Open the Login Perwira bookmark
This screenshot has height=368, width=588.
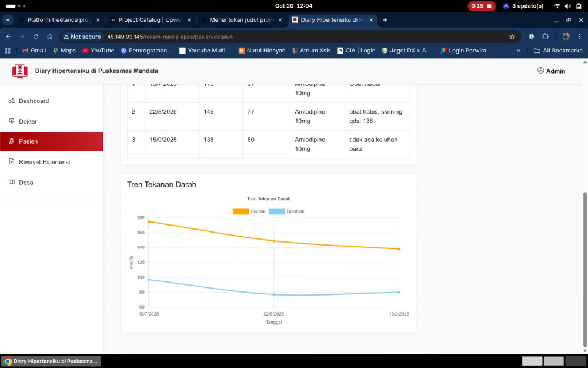[x=466, y=50]
